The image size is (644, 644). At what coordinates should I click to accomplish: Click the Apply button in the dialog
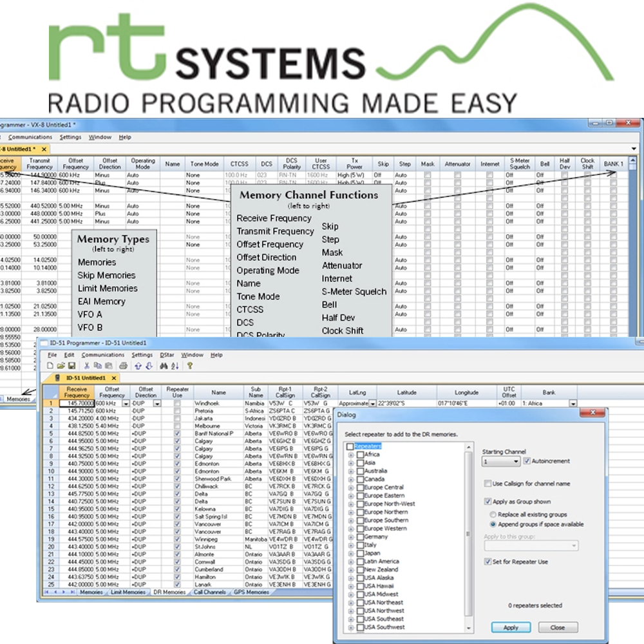(x=510, y=627)
